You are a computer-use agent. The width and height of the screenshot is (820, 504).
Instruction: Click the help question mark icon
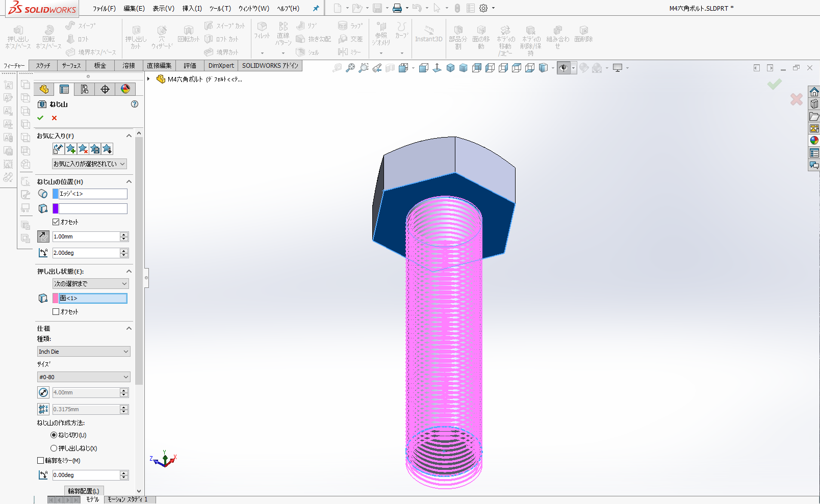point(135,104)
